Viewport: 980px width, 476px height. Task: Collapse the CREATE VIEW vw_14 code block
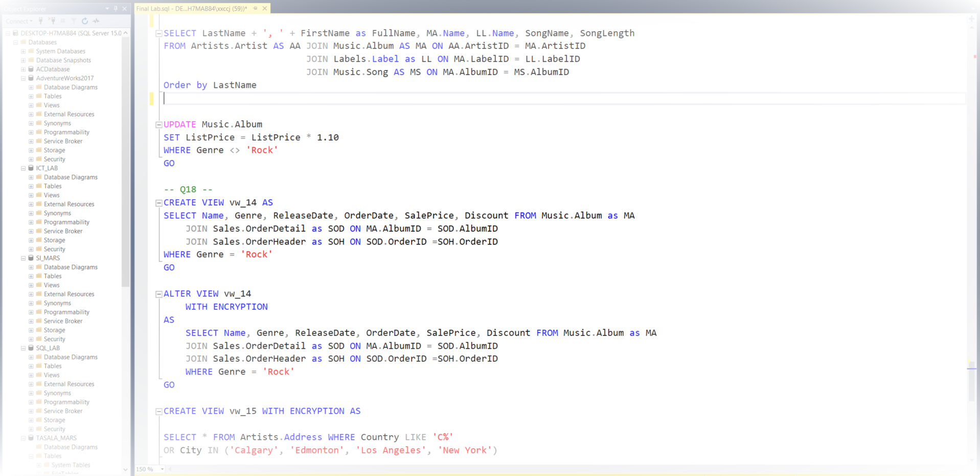tap(158, 202)
